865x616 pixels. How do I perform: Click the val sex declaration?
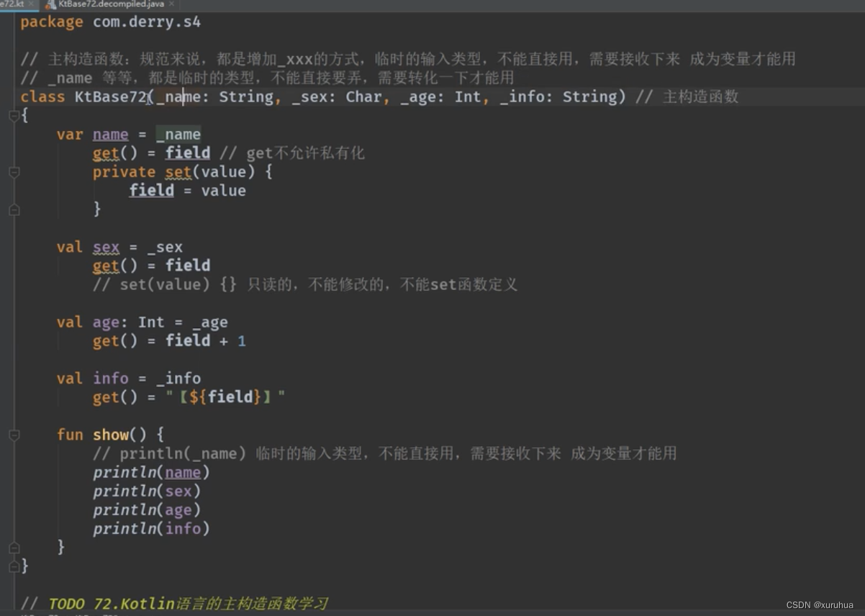119,248
